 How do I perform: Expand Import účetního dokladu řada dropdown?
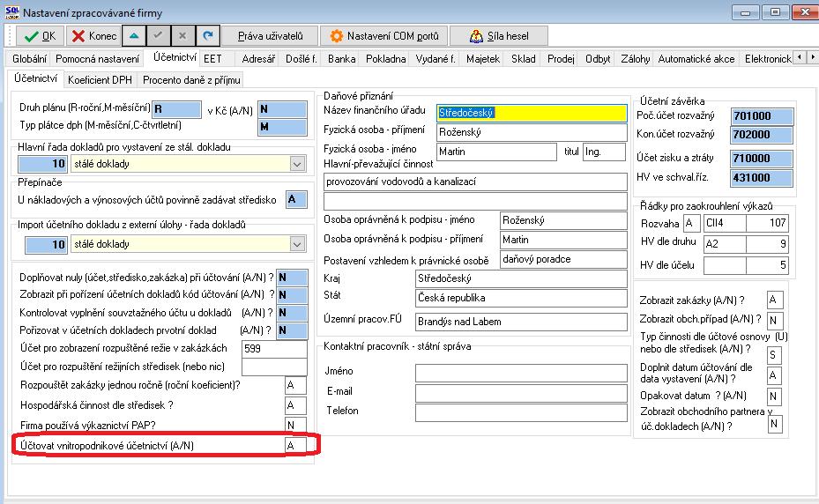[297, 244]
